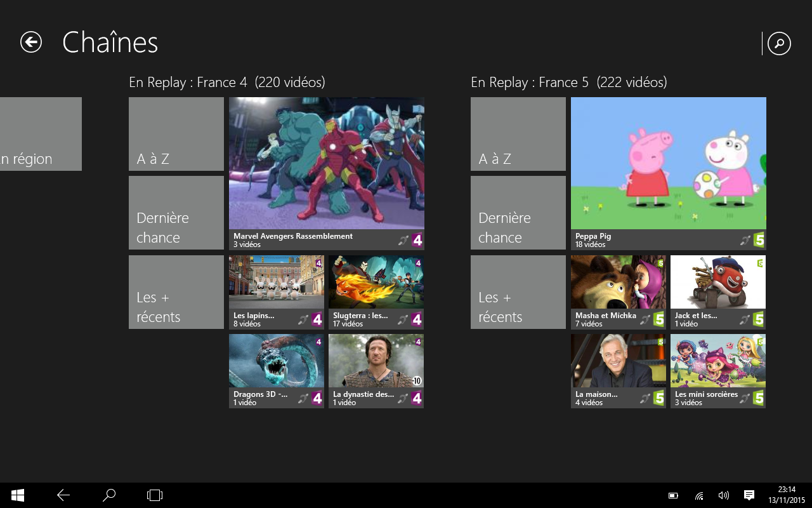Click the hearing-impaired icon on Dragons 3D tile
812x508 pixels.
coord(303,398)
